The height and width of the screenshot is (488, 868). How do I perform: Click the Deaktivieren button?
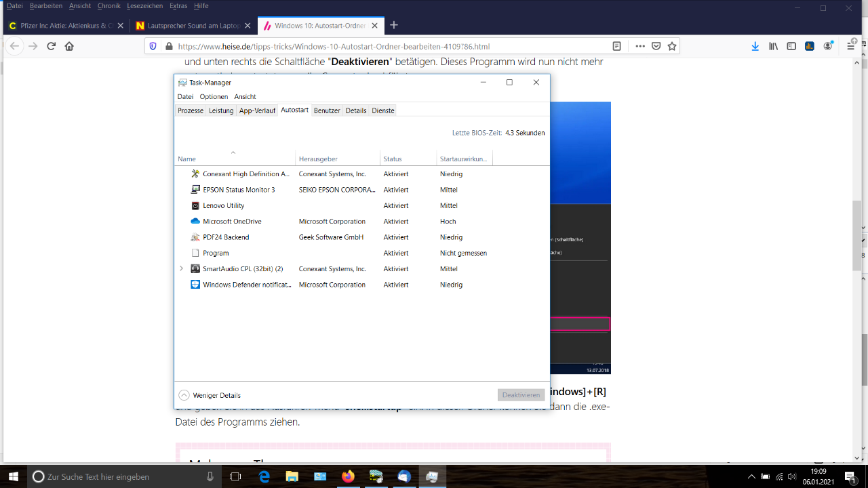pyautogui.click(x=521, y=395)
